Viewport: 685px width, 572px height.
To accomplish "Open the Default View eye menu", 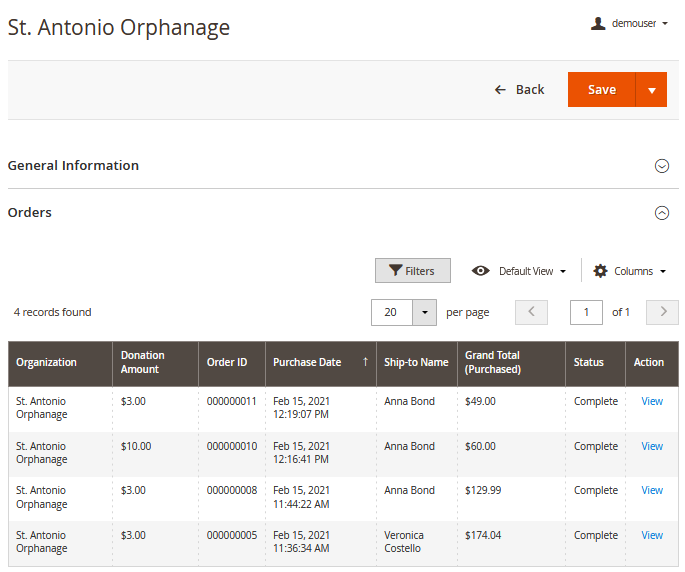I will click(519, 271).
